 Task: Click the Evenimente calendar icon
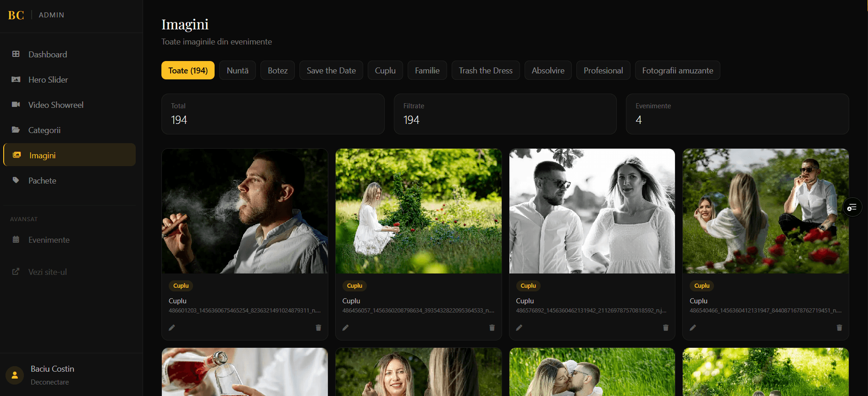click(x=16, y=240)
